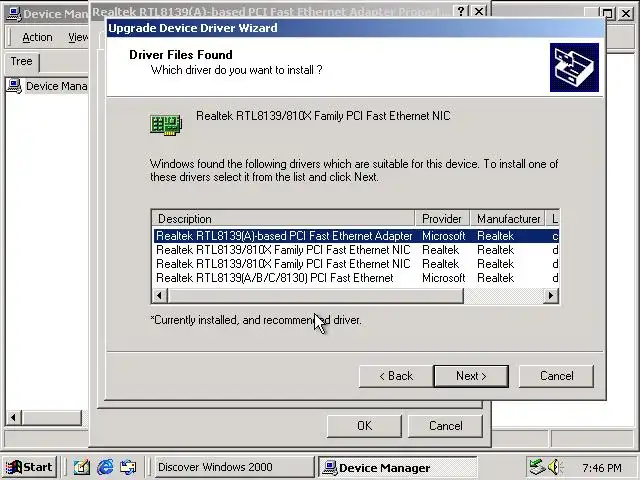Screen dimensions: 640x480
Task: Click the Manufacturer column header
Action: pos(508,219)
